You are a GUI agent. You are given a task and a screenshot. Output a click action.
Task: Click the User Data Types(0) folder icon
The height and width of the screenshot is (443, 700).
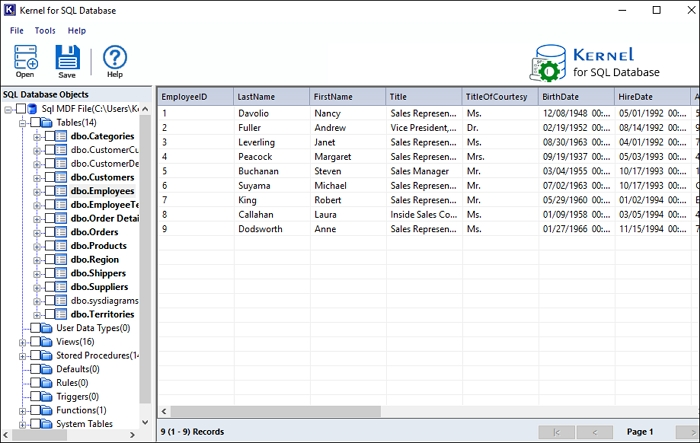tap(46, 328)
